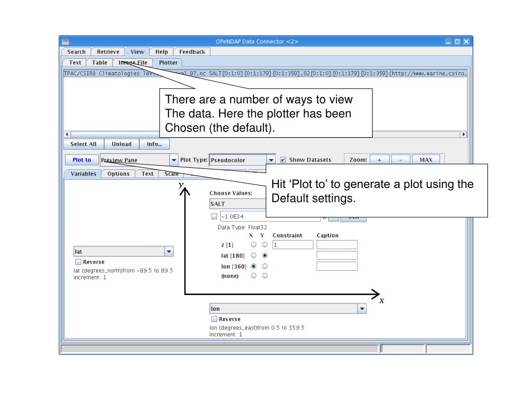Click the zoom out minus button
Screen dimensions: 532x399
(401, 160)
